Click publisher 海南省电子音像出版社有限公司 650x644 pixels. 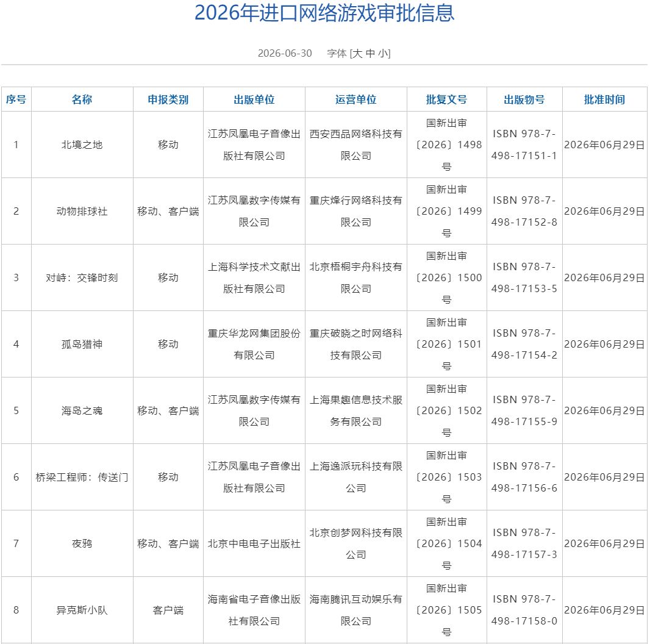pos(254,610)
